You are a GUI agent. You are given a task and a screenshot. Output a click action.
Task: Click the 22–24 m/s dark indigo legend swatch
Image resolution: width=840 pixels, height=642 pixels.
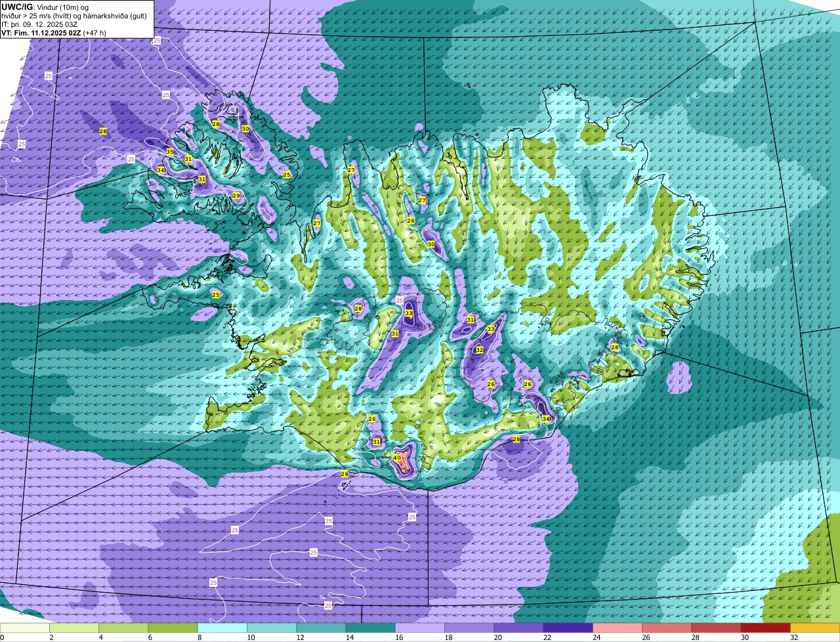(568, 628)
